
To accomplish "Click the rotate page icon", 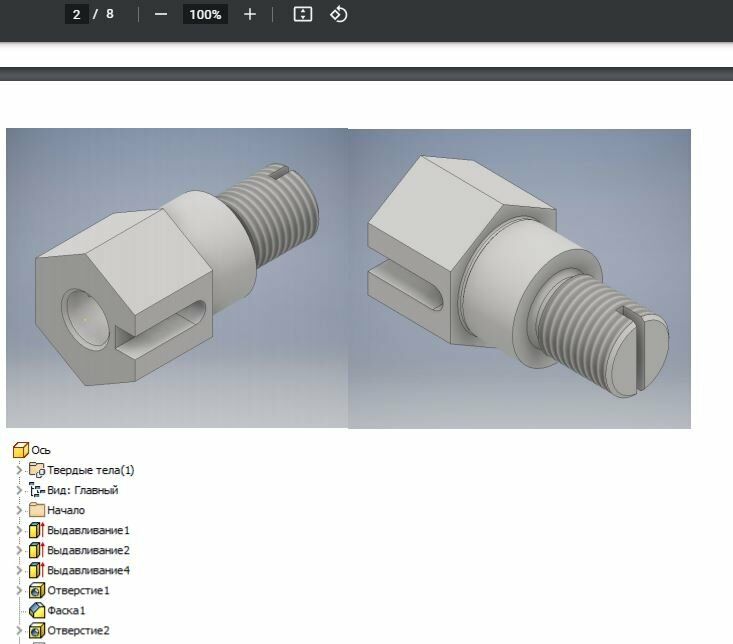I will point(338,14).
